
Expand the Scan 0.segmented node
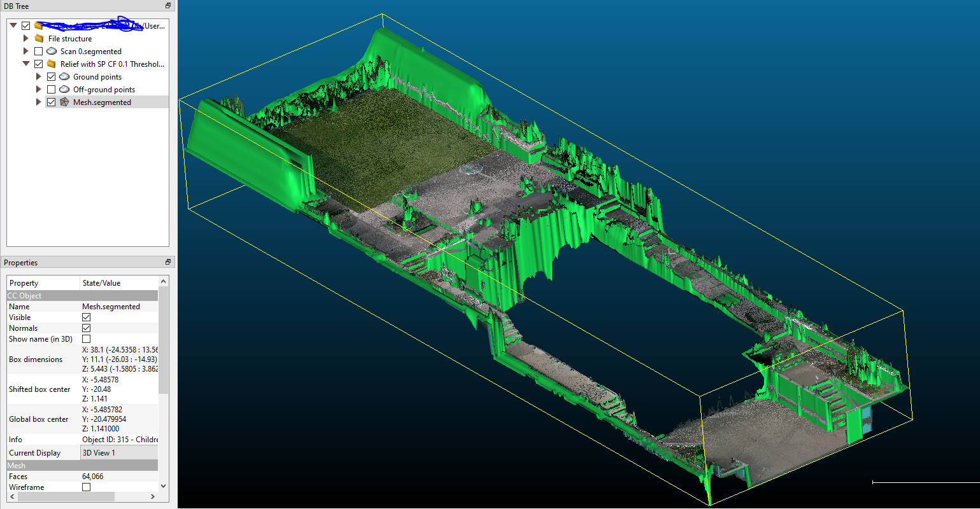(26, 51)
